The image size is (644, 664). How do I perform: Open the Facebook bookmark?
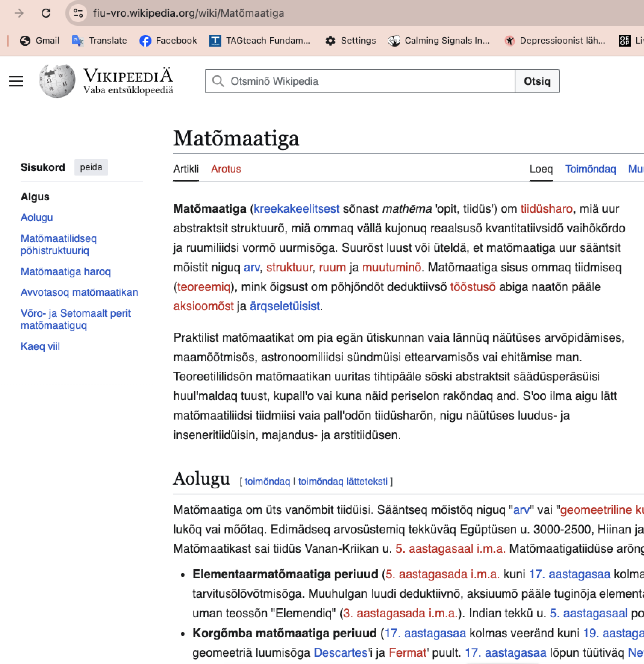point(168,41)
